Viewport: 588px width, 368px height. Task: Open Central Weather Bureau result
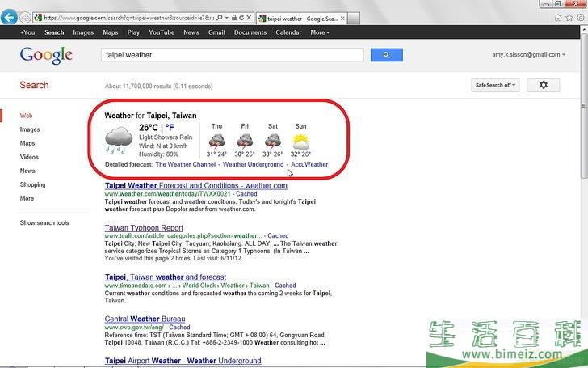pos(145,319)
